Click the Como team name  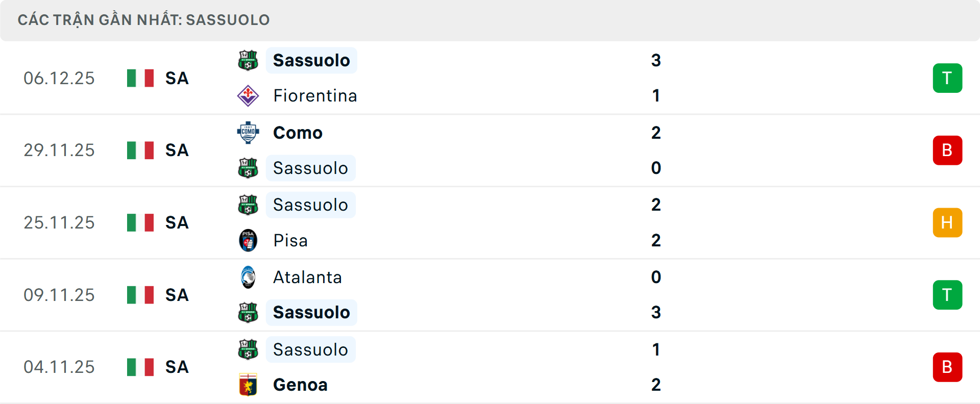click(297, 132)
